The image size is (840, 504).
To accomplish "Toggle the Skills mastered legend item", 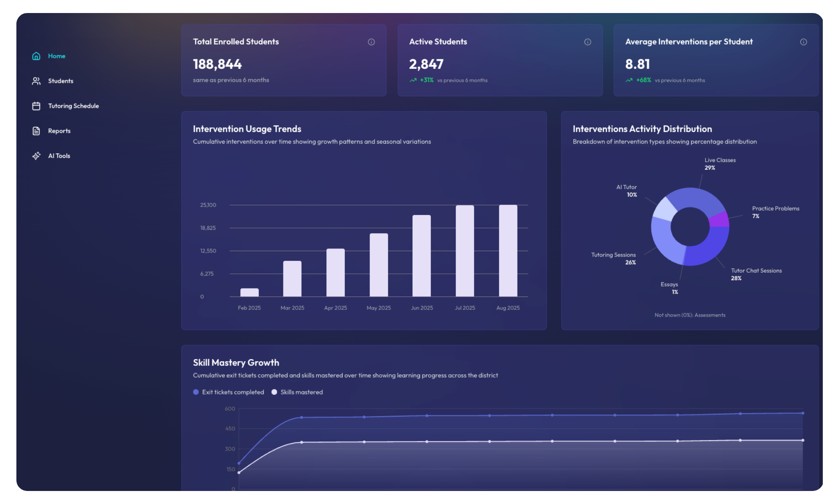I will click(x=297, y=392).
